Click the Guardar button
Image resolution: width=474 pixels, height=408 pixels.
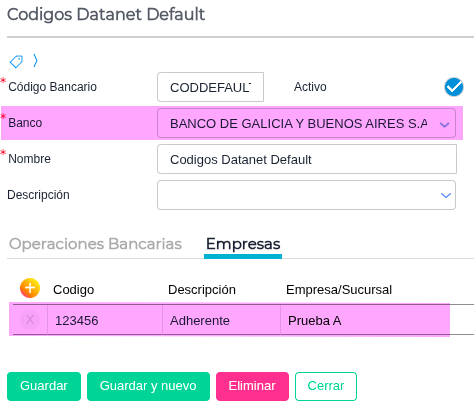44,386
